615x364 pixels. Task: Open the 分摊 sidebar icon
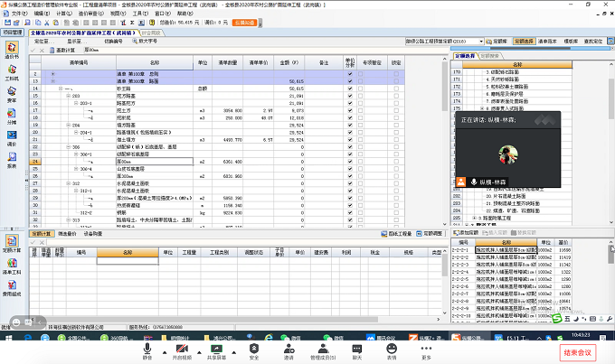click(x=11, y=117)
